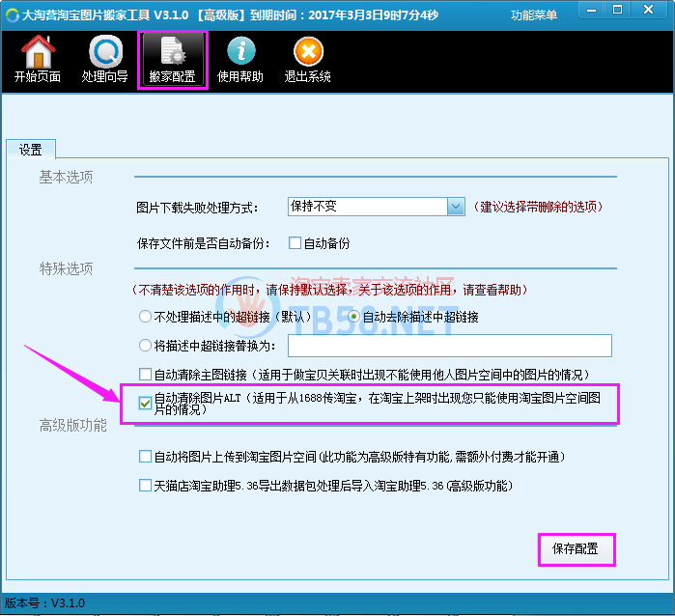
Task: Toggle 自动清除图片ALT checkbox
Action: point(146,404)
